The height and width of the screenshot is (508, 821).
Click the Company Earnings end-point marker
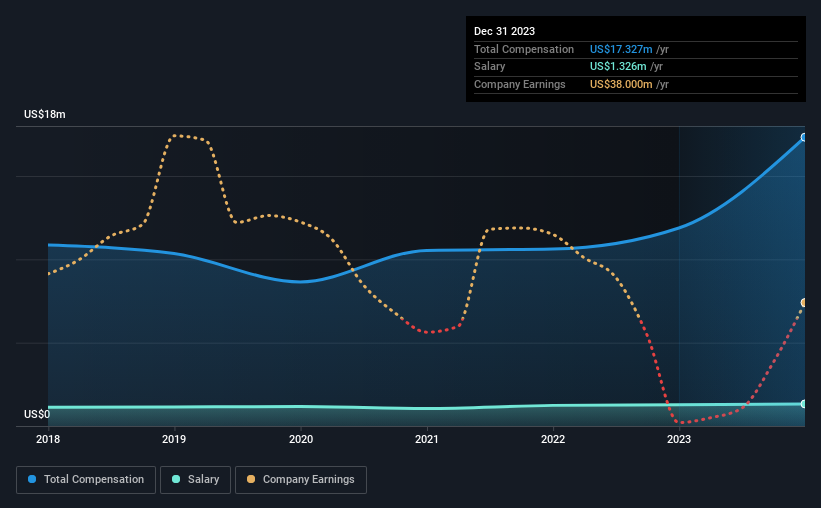804,303
